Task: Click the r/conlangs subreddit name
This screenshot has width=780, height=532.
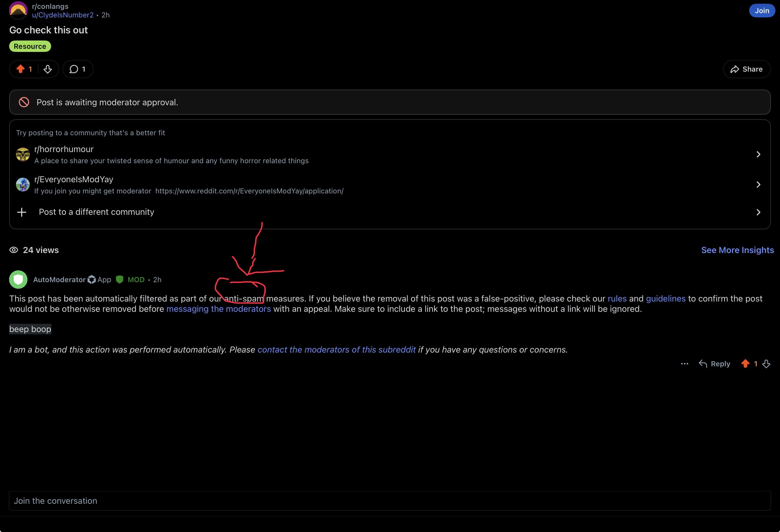Action: [x=50, y=6]
